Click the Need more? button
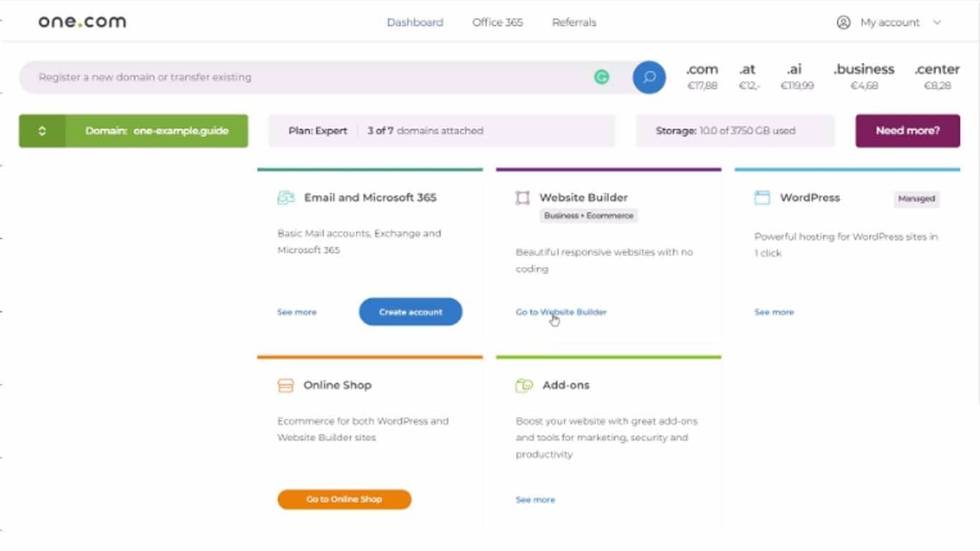Image resolution: width=980 pixels, height=551 pixels. (908, 131)
